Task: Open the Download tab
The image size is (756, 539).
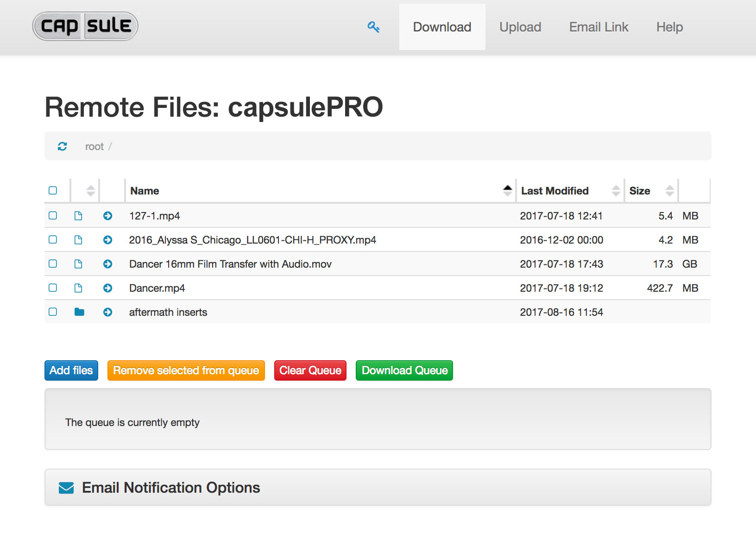Action: coord(442,27)
